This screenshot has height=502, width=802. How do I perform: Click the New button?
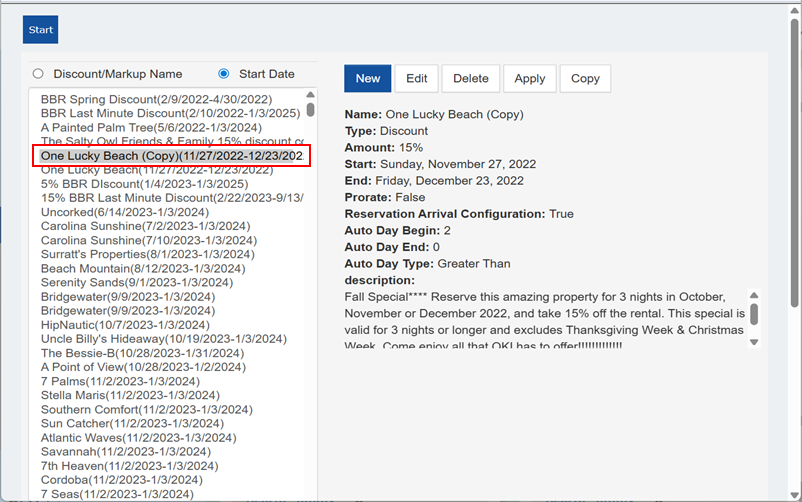click(x=367, y=79)
